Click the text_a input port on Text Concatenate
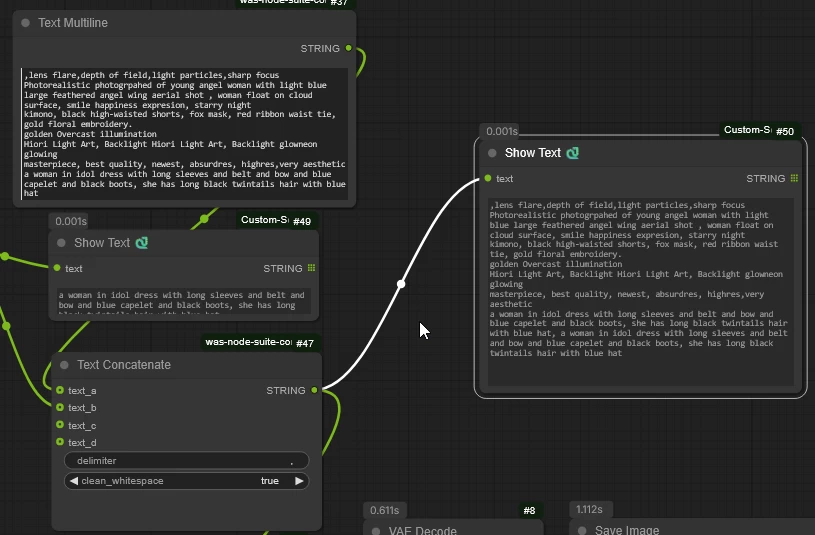 60,391
